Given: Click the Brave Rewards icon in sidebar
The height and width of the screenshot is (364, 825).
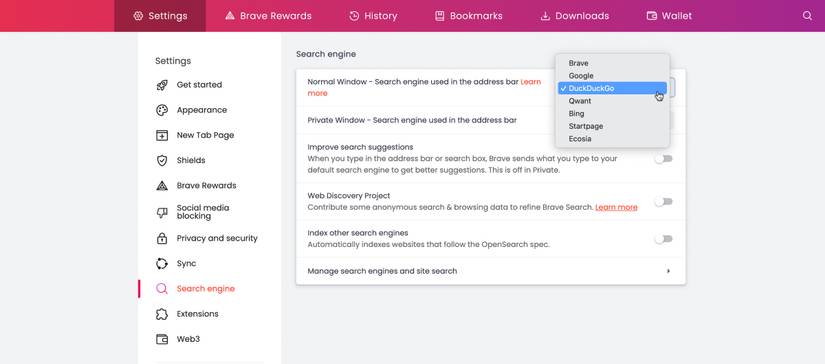Looking at the screenshot, I should tap(162, 186).
